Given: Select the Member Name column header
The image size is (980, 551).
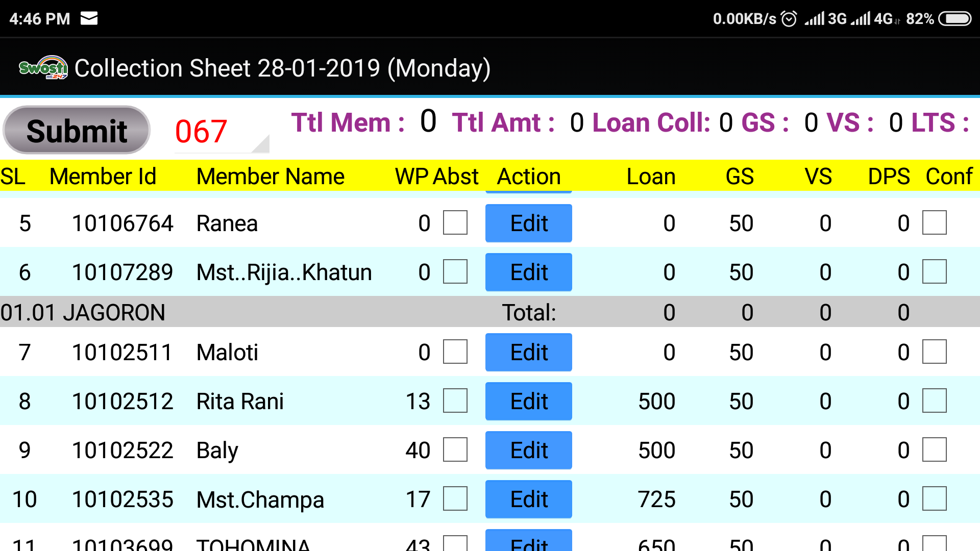Looking at the screenshot, I should pyautogui.click(x=270, y=177).
